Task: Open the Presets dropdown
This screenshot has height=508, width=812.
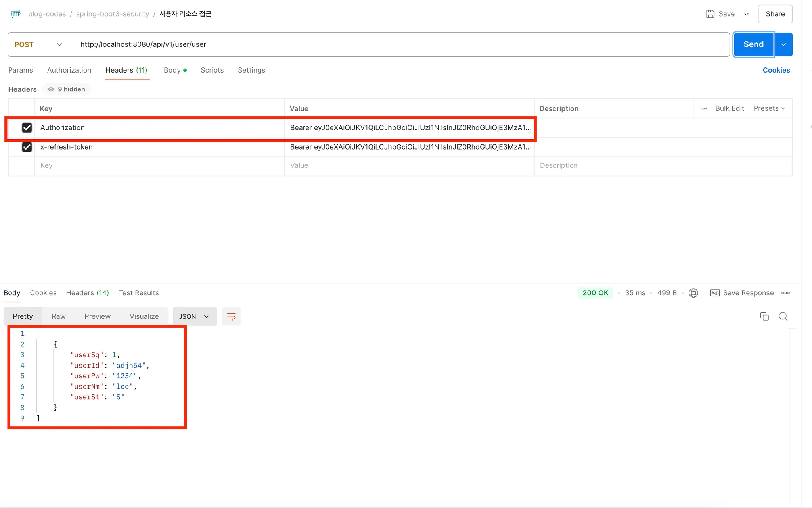Action: [769, 108]
